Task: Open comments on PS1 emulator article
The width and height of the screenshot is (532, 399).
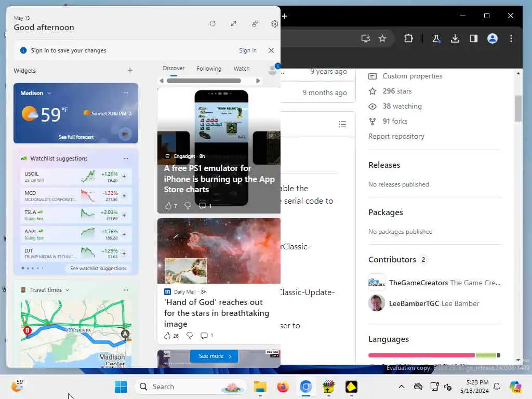Action: pyautogui.click(x=203, y=206)
